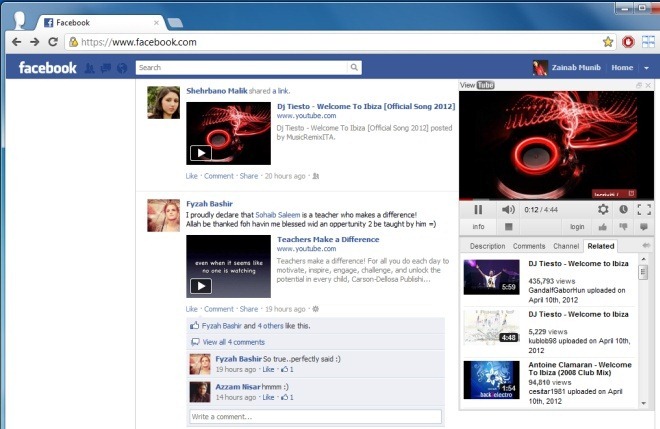Go back in browser

16,42
